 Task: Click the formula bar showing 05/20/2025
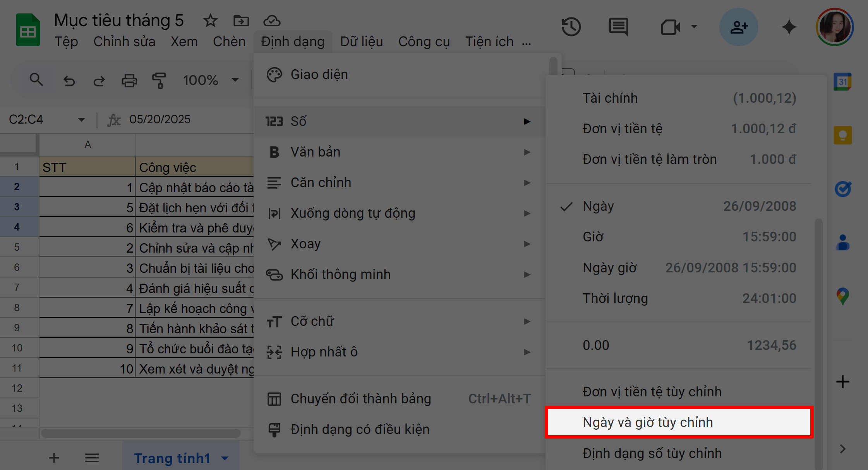coord(160,119)
